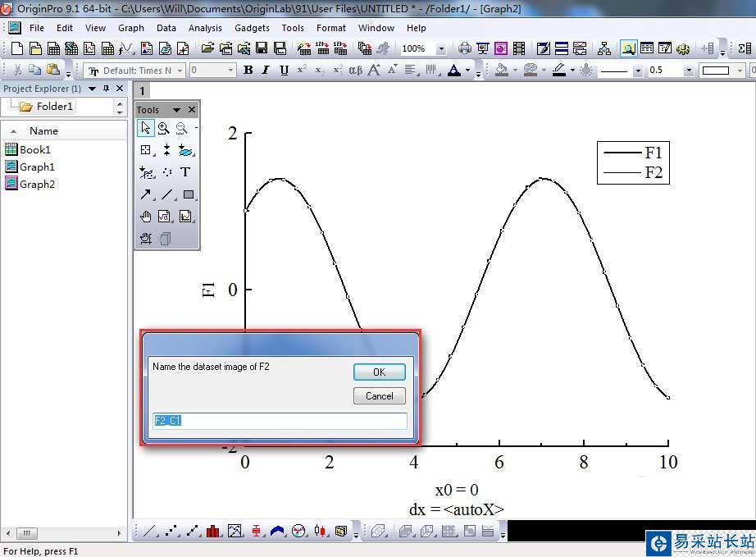Toggle Subscript formatting
Screen dimensions: 756x557
point(319,71)
